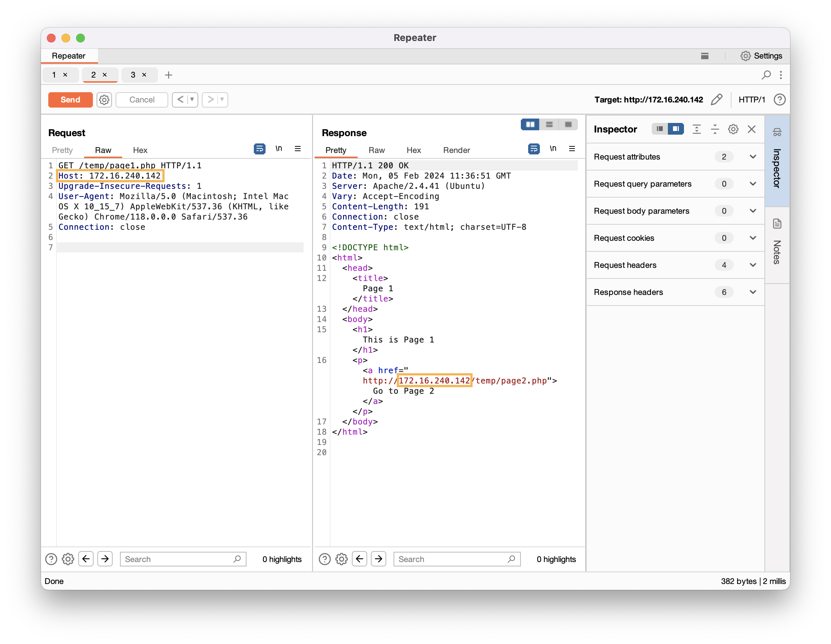Expand Request body parameters section
The width and height of the screenshot is (831, 644).
(x=676, y=211)
